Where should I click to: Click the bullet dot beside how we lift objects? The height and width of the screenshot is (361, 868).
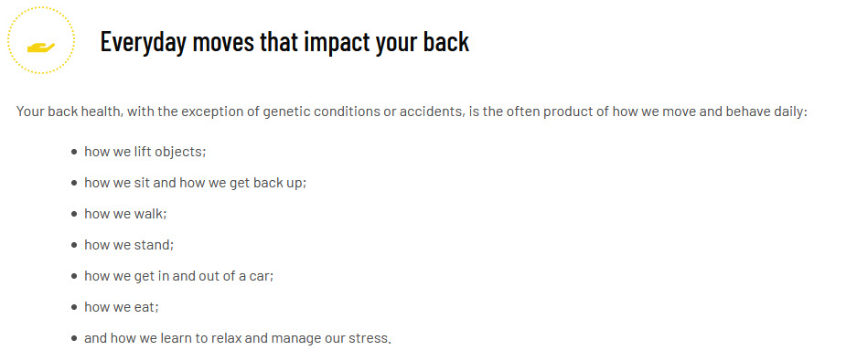tap(75, 152)
